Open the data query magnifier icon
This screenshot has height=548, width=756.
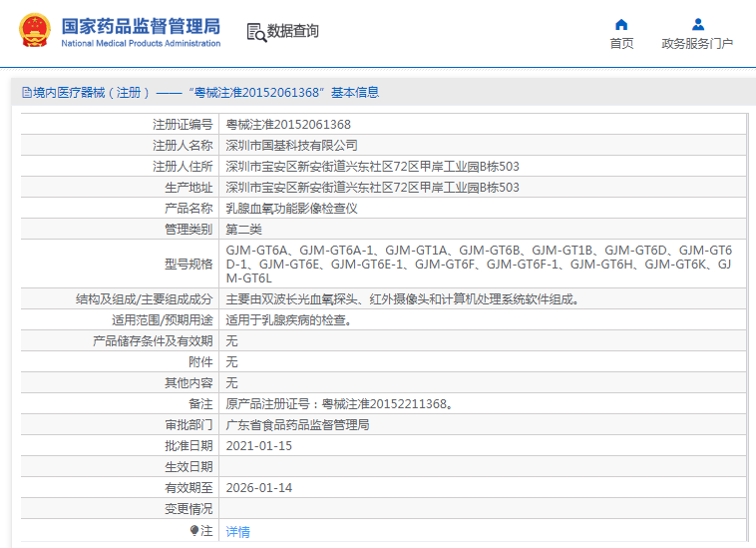pyautogui.click(x=256, y=32)
